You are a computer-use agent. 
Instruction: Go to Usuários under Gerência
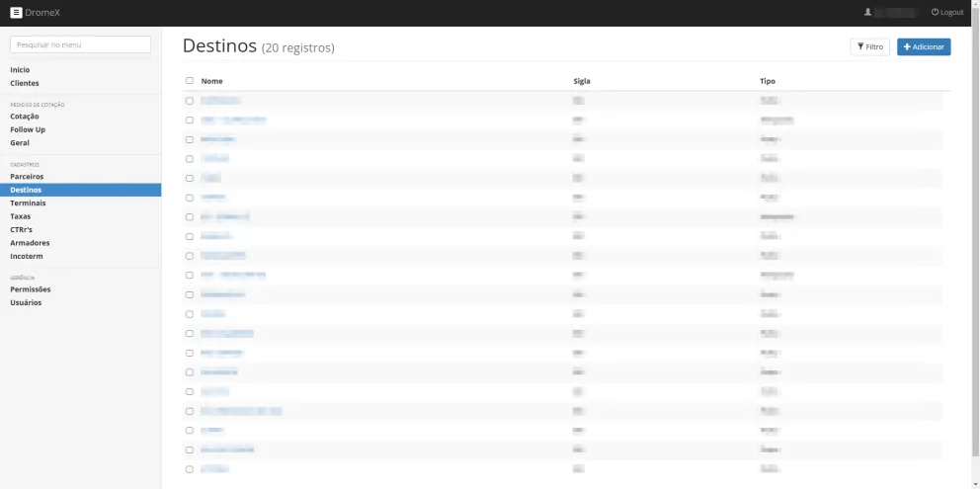tap(26, 302)
